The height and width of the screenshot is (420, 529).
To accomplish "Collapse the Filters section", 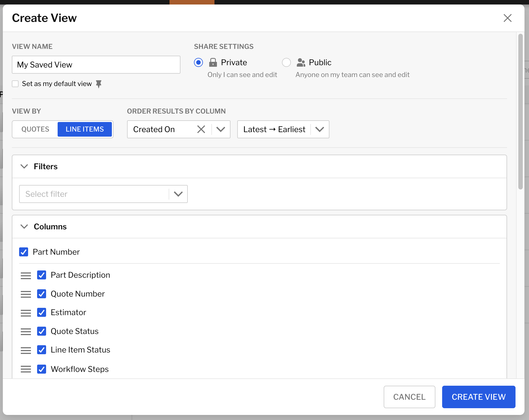I will pyautogui.click(x=24, y=166).
